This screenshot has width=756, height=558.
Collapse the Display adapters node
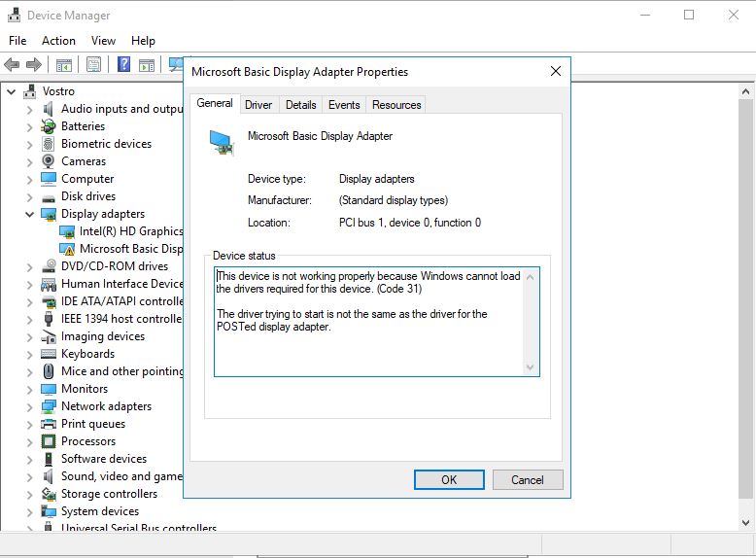click(x=29, y=214)
